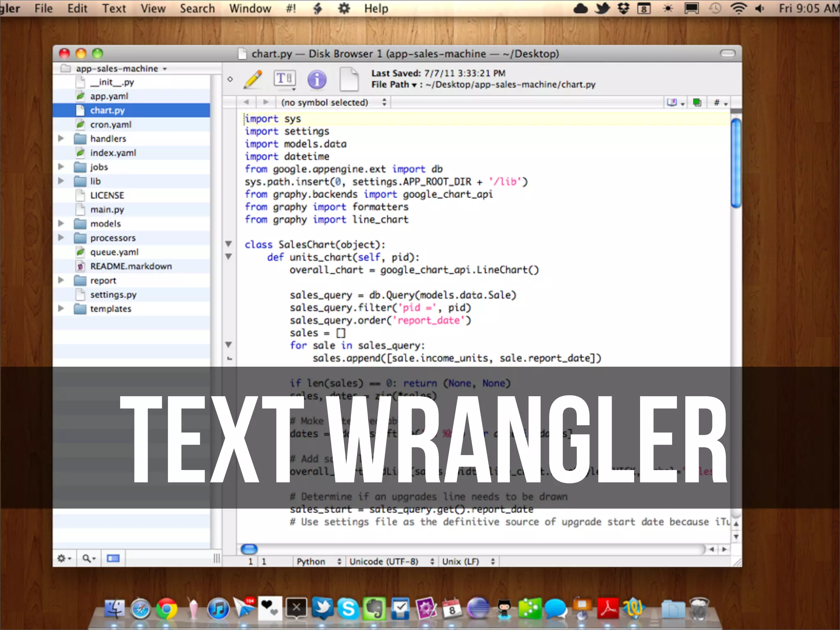Expand the lib folder
The width and height of the screenshot is (840, 630).
point(61,181)
